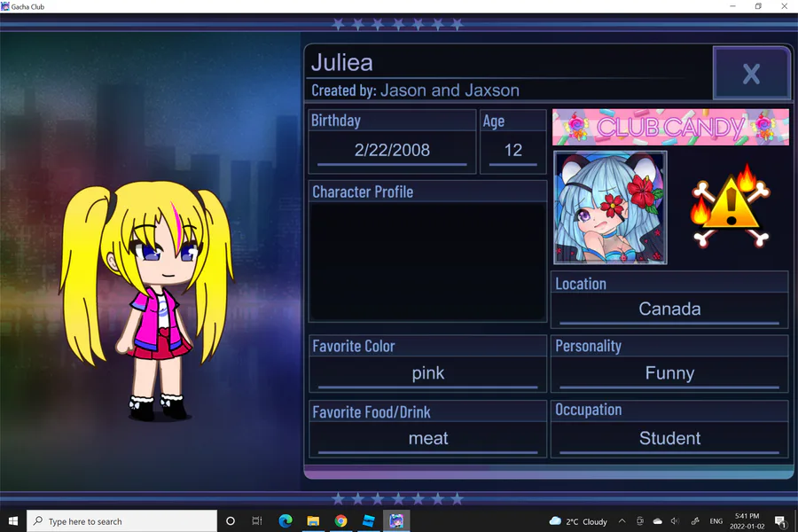The width and height of the screenshot is (798, 532).
Task: Close the Juliea profile with the X button
Action: click(751, 74)
